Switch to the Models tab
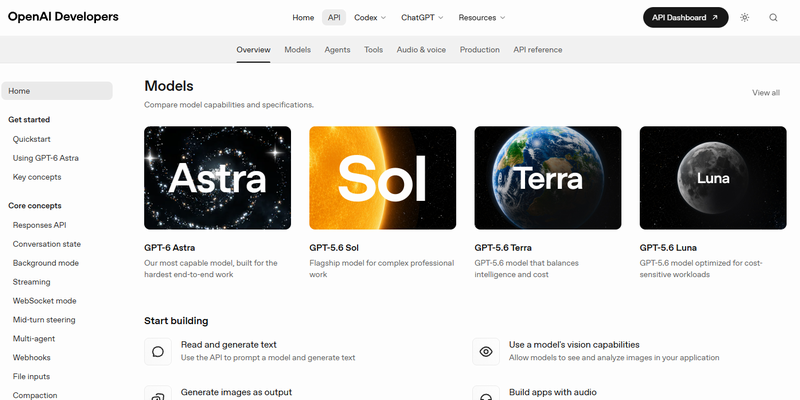The width and height of the screenshot is (800, 400). [x=297, y=49]
